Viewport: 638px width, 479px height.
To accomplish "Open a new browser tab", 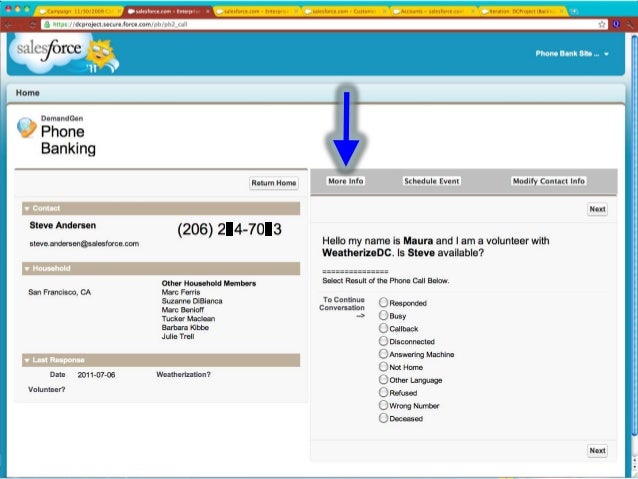I will pos(574,11).
